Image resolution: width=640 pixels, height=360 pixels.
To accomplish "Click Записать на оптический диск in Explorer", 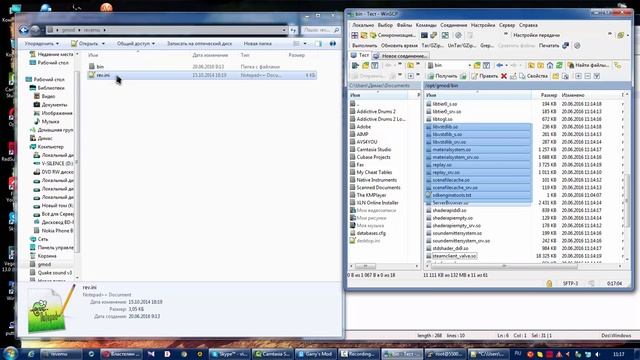I will (199, 43).
